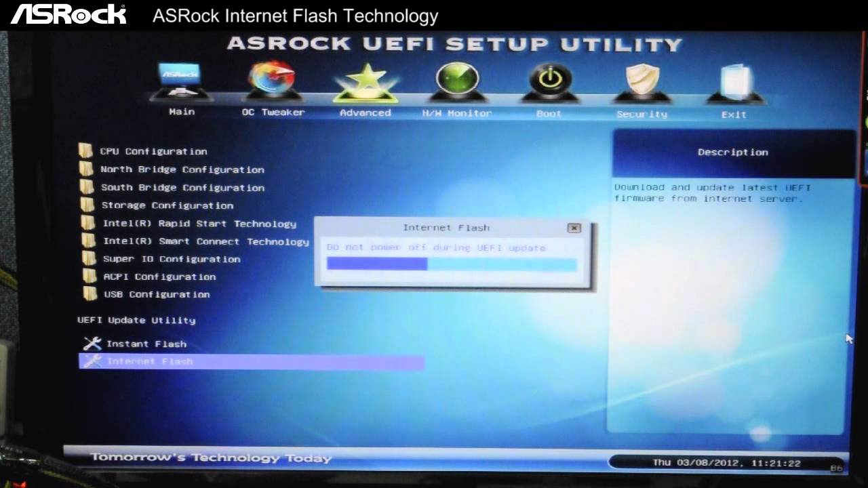Open ACPI Configuration submenu
Viewport: 868px width, 488px height.
[x=159, y=277]
